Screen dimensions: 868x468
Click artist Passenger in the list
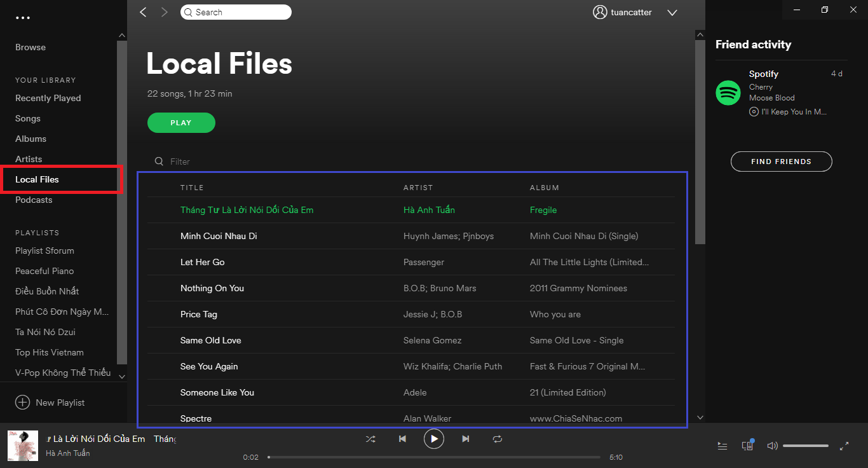(x=424, y=262)
